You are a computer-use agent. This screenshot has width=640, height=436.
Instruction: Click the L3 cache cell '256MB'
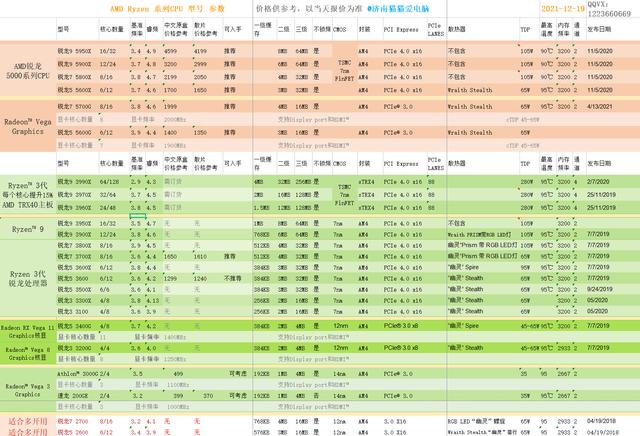(x=302, y=182)
